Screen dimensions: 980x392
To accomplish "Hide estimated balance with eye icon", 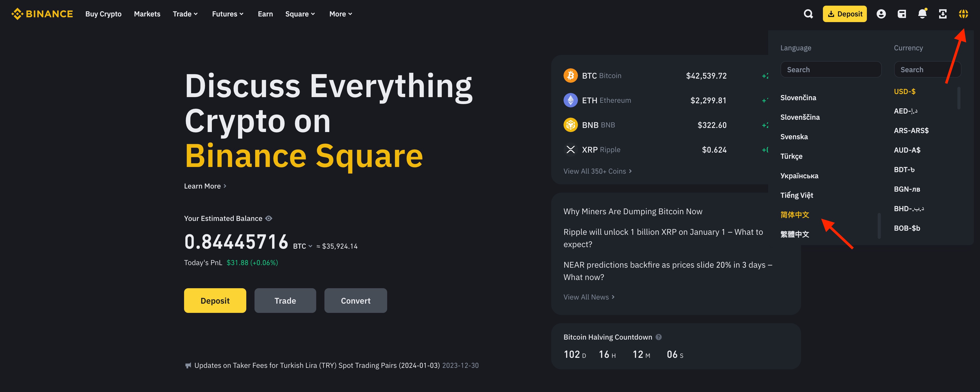I will [x=269, y=218].
